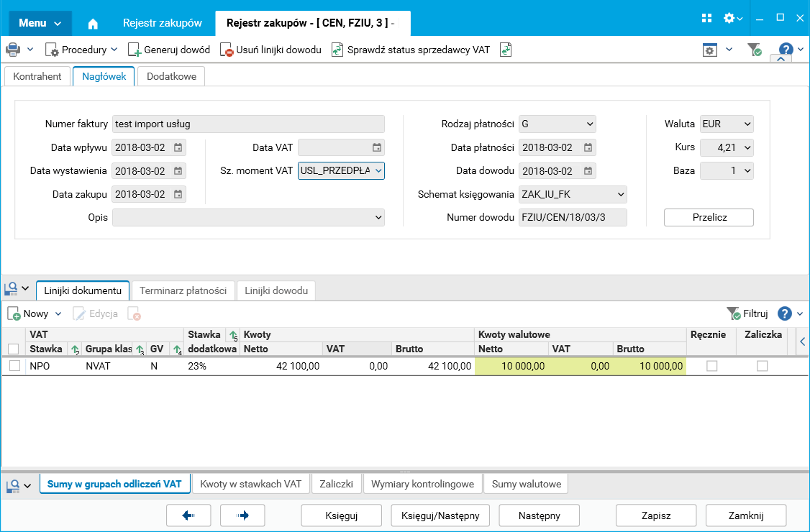Click the Filtruj funnel icon
This screenshot has width=810, height=532.
[x=733, y=313]
